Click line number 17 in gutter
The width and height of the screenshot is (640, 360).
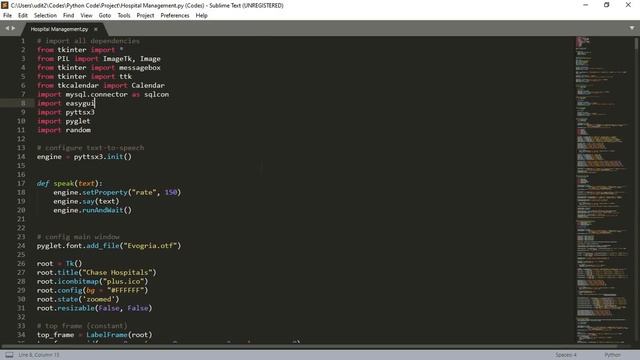point(21,183)
